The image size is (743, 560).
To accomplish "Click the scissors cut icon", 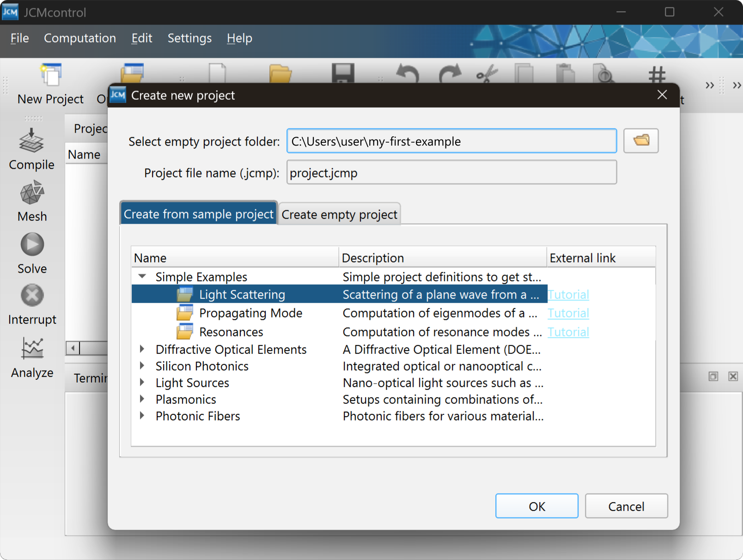I will tap(487, 73).
